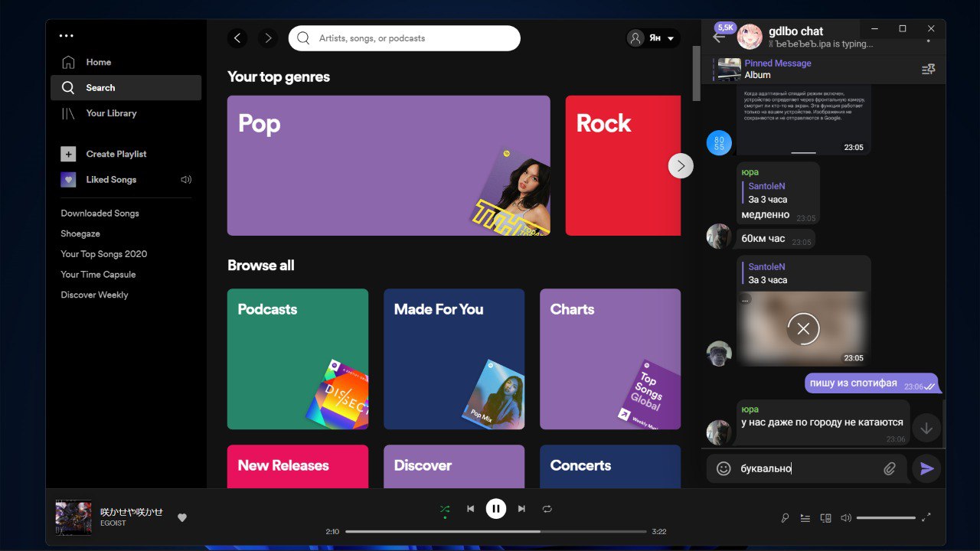This screenshot has height=551, width=980.
Task: Open lyrics microphone icon
Action: tap(785, 518)
